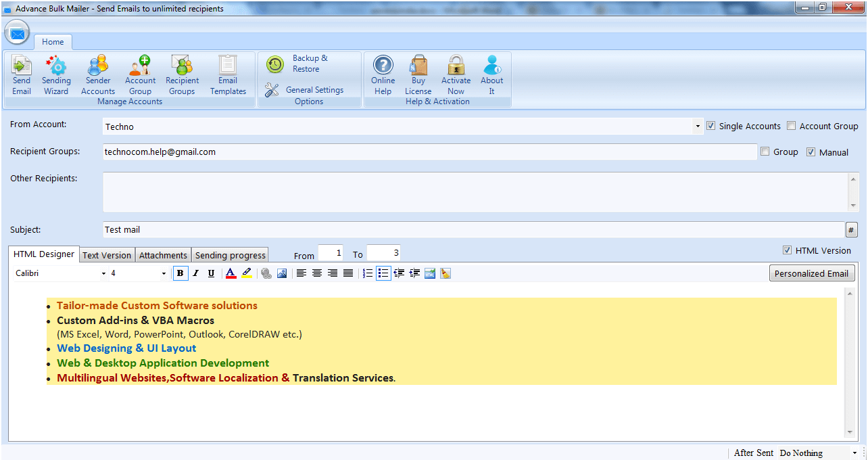
Task: Click into the Other Recipients text box
Action: (x=473, y=191)
